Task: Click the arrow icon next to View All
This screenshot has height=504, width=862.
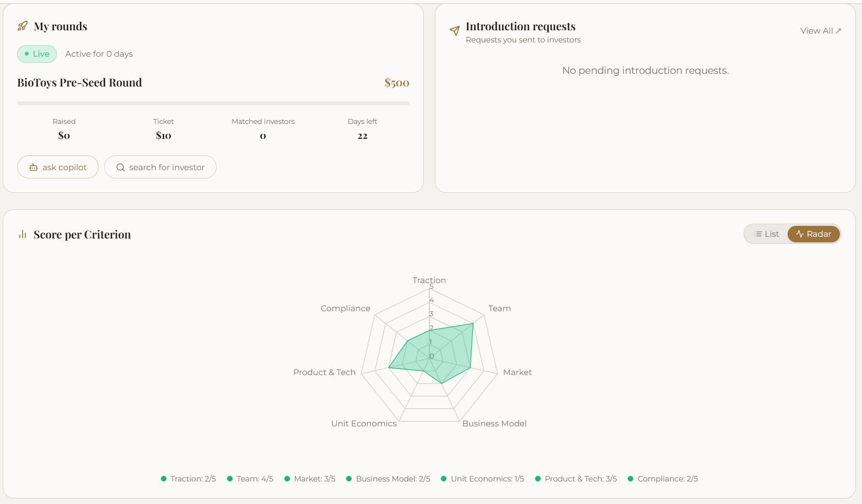Action: point(838,31)
